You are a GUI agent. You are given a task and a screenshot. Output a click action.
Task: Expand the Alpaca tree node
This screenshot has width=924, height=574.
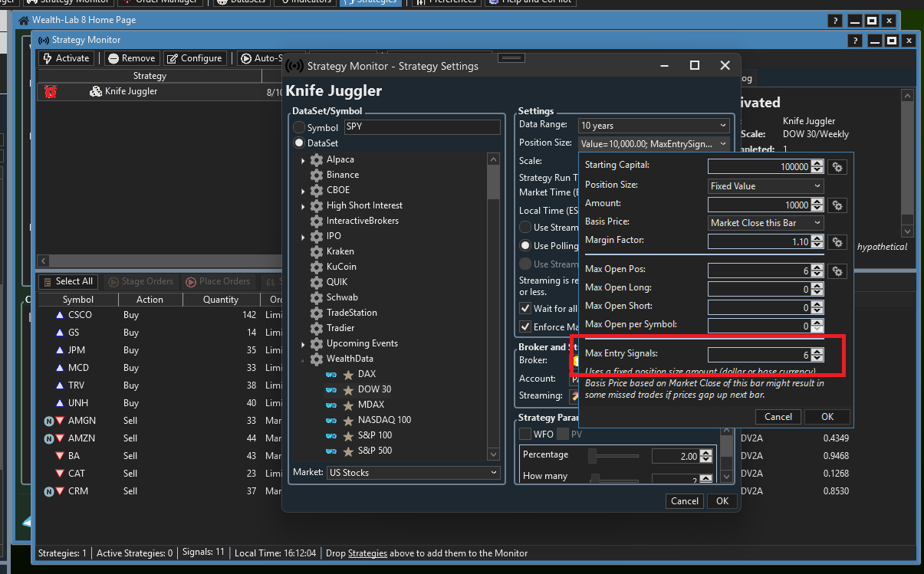pos(303,160)
